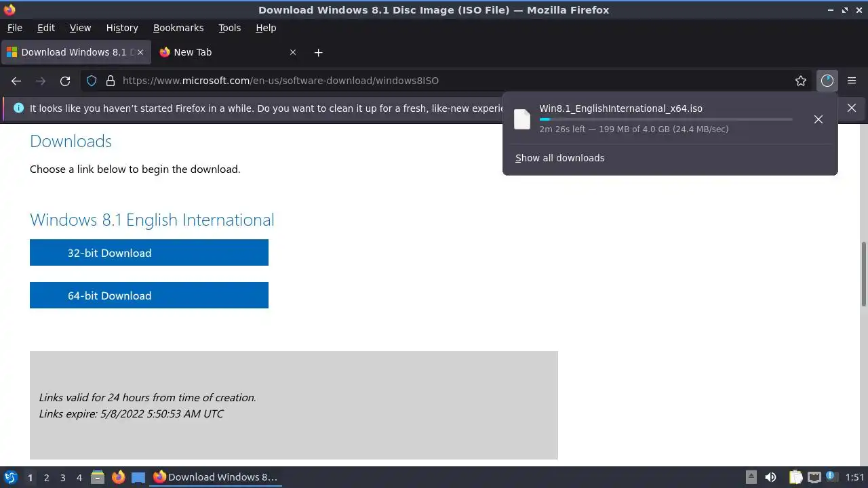868x488 pixels.
Task: Open tracking protection shield info
Action: pos(92,81)
